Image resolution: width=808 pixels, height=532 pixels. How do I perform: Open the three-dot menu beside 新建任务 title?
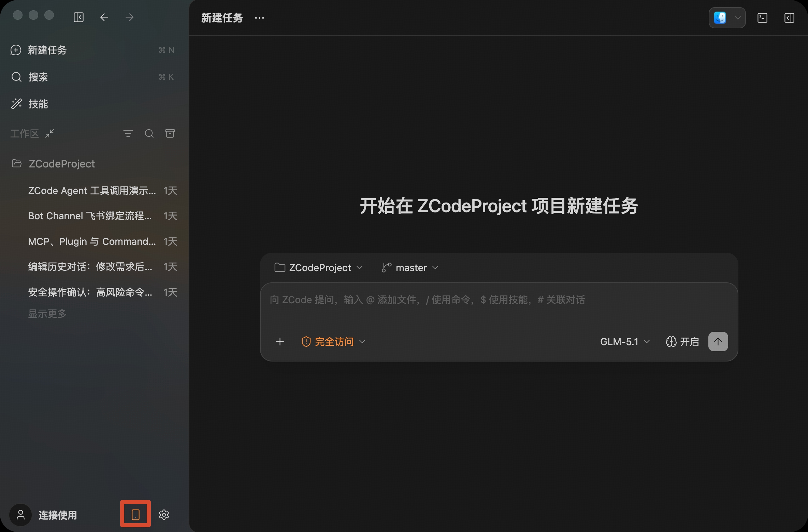point(259,18)
